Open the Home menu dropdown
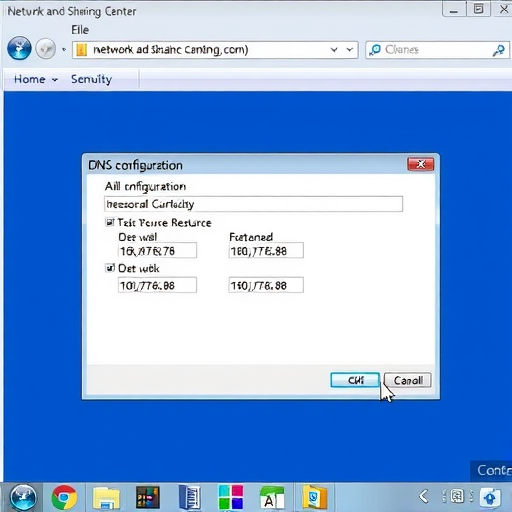This screenshot has height=512, width=512. point(36,79)
